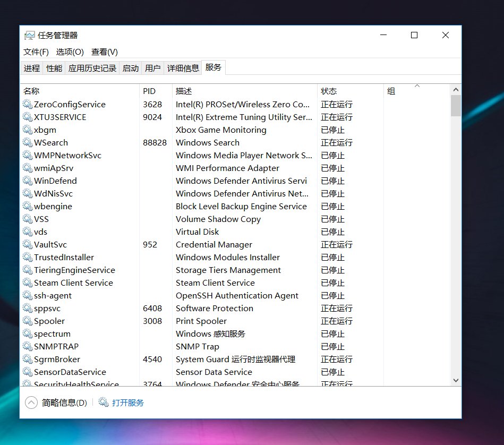Select the VSS service icon

28,219
